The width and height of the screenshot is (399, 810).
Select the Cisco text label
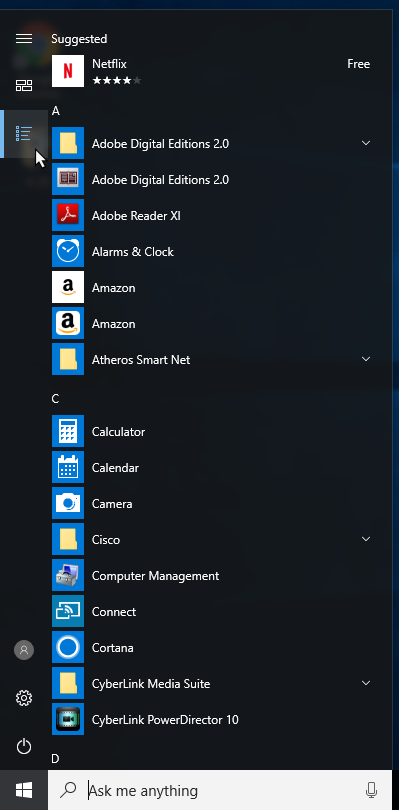[x=106, y=540]
